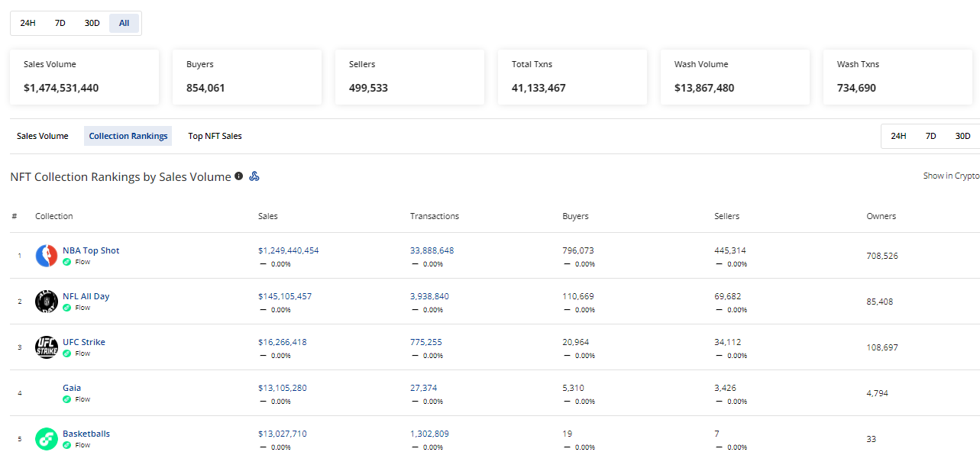Click Basketballs sales value $13,027,710
Screen dimensions: 980x455
283,434
